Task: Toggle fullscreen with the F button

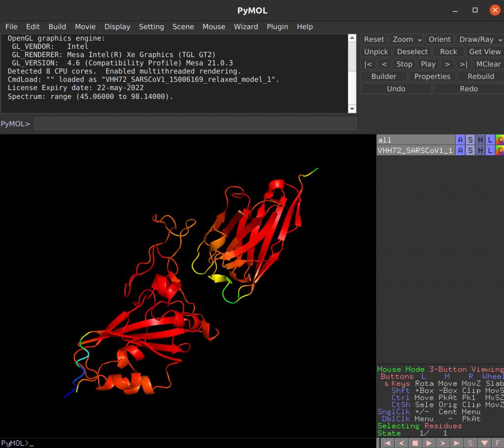Action: click(498, 443)
